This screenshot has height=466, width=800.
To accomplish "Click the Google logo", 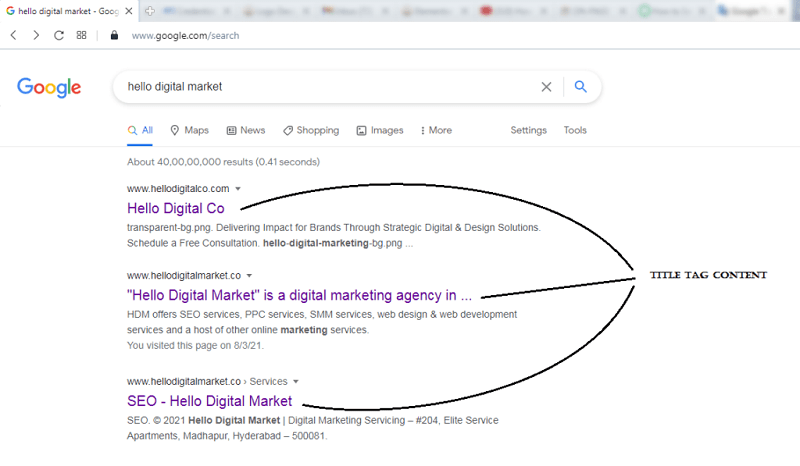I will click(49, 87).
